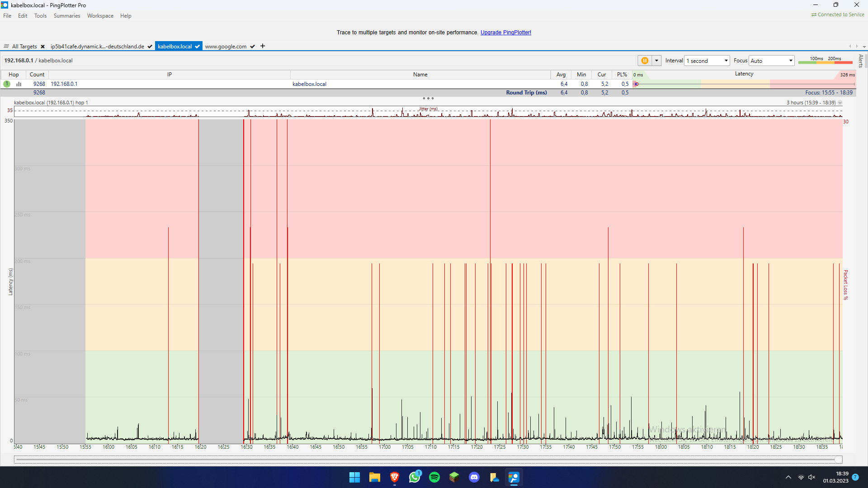Open the vertical Alerts side panel
This screenshot has height=488, width=868.
point(861,61)
